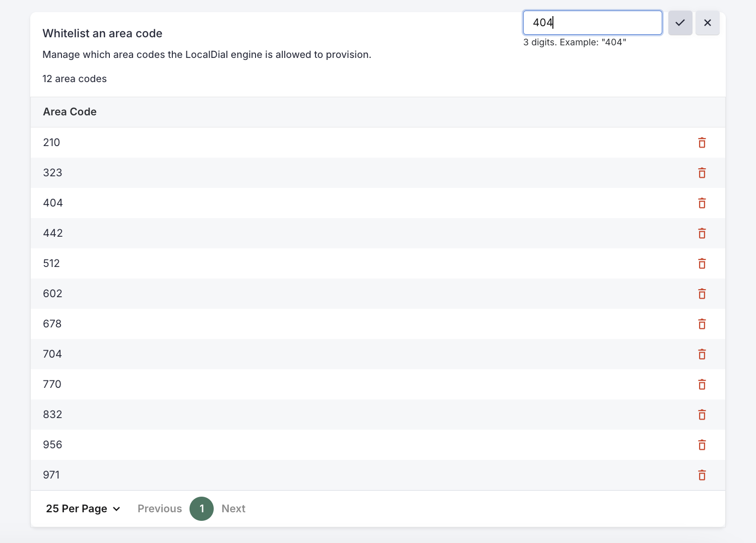Delete area code 704 using the trash icon
Image resolution: width=756 pixels, height=543 pixels.
click(702, 354)
